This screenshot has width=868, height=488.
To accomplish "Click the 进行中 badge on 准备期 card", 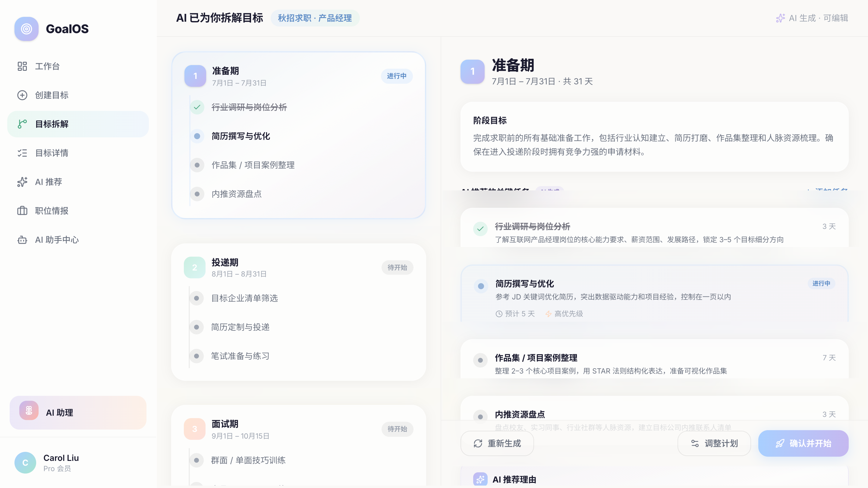I will (x=397, y=76).
